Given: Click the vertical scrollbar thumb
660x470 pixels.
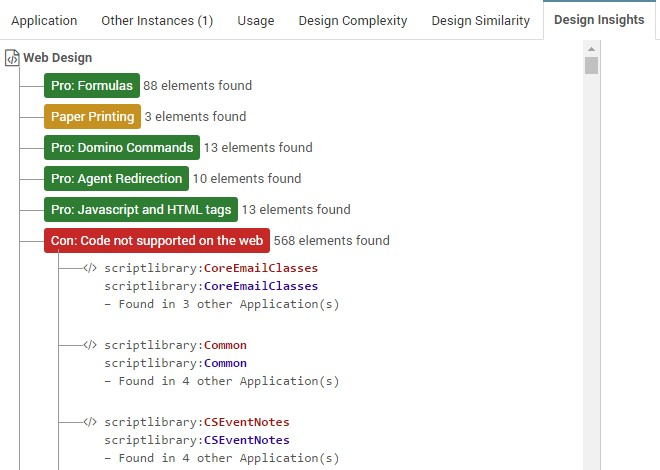Looking at the screenshot, I should click(x=592, y=66).
